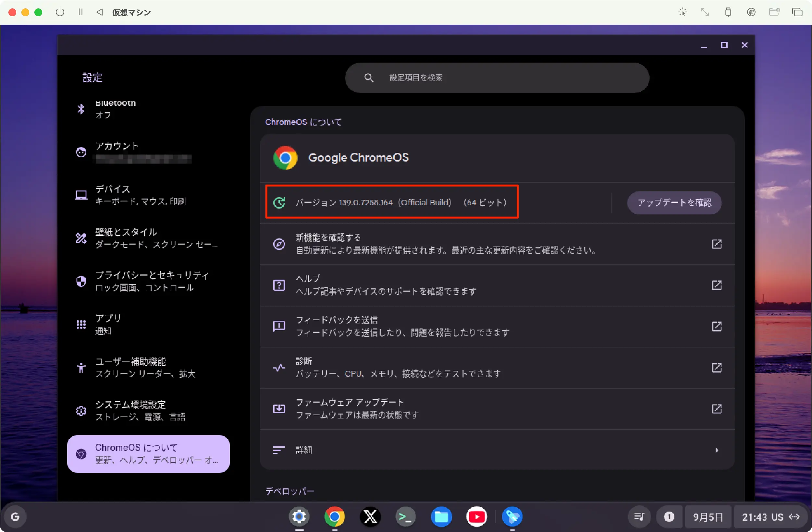
Task: Open the Files app in shelf
Action: pos(441,517)
